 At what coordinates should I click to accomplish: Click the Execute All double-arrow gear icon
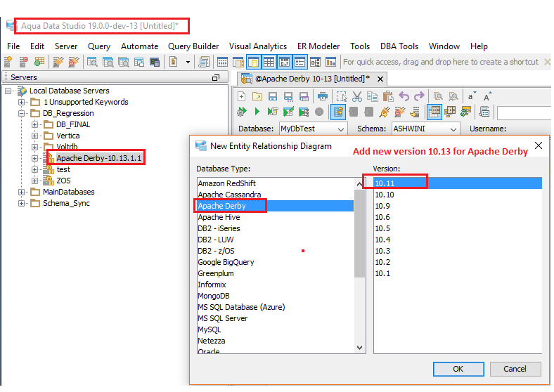242,112
